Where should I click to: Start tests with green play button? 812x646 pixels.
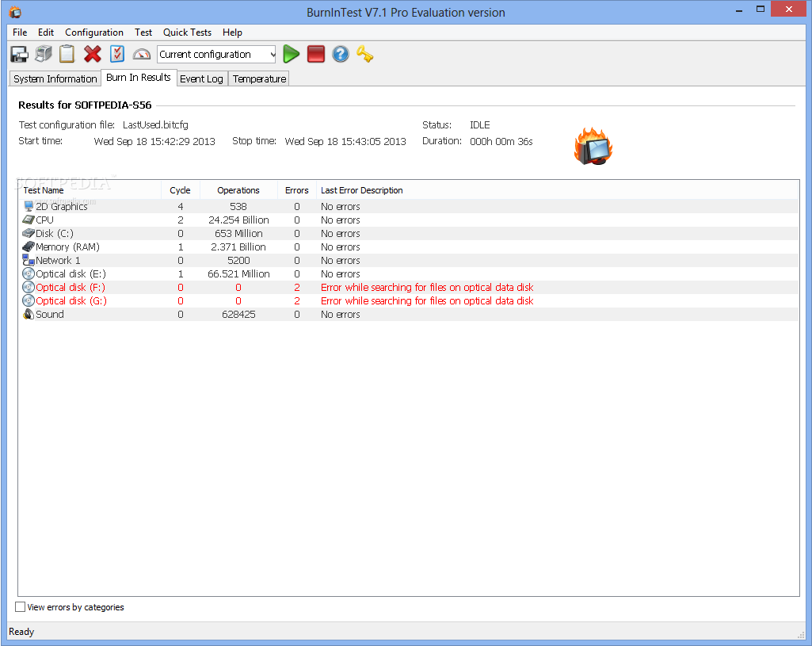pyautogui.click(x=292, y=54)
